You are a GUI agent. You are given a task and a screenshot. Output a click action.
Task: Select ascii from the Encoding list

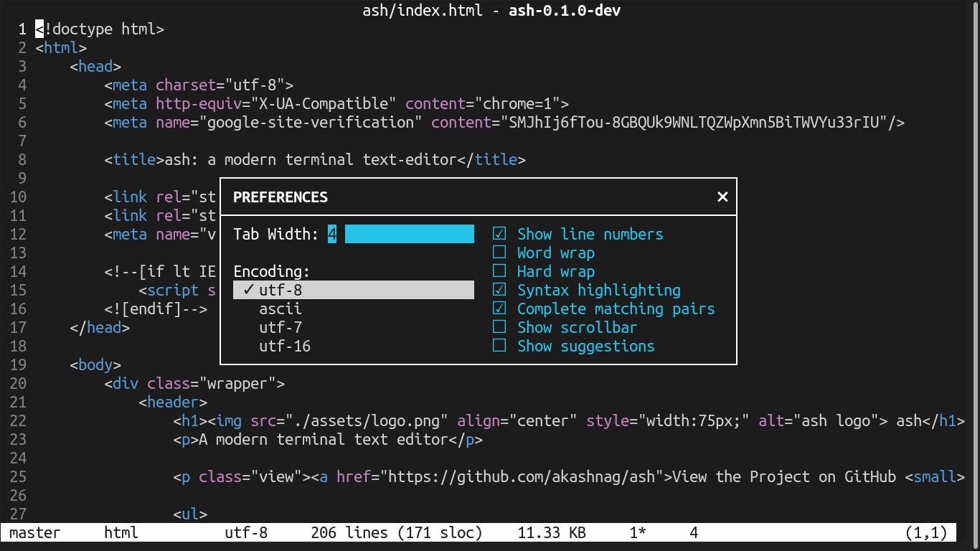coord(281,309)
